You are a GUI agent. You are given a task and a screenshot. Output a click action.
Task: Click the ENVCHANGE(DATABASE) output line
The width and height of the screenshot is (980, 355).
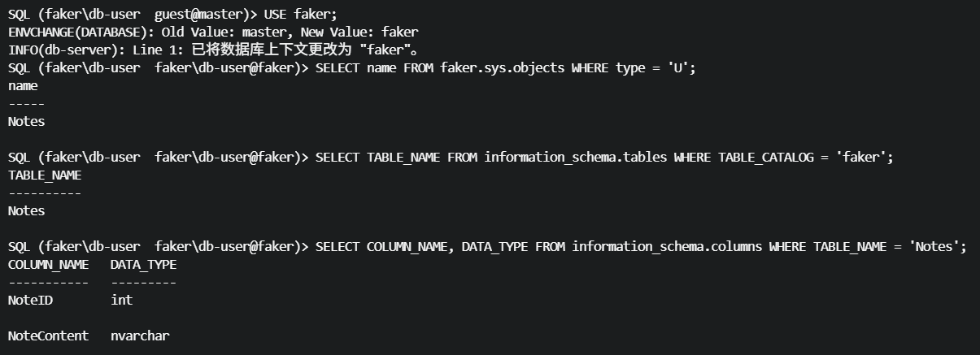point(213,32)
